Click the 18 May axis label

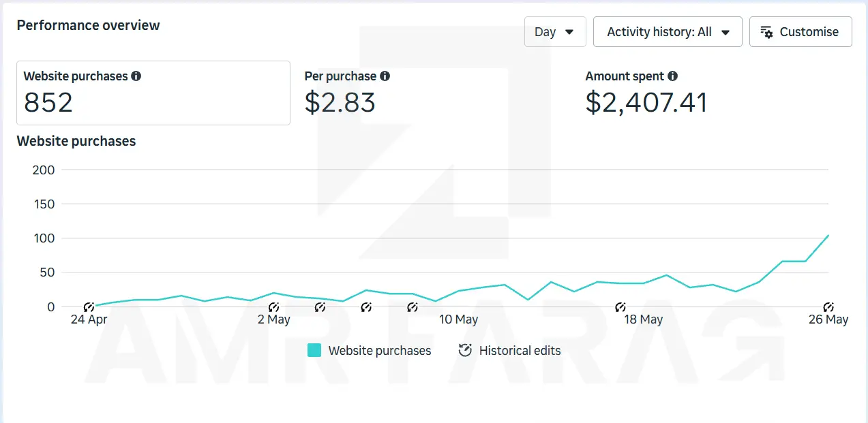643,319
